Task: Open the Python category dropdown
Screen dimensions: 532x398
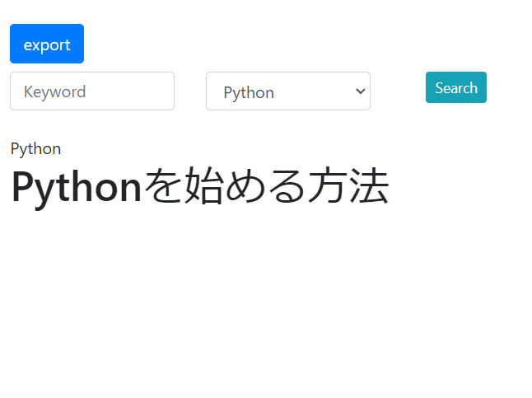Action: pos(287,91)
